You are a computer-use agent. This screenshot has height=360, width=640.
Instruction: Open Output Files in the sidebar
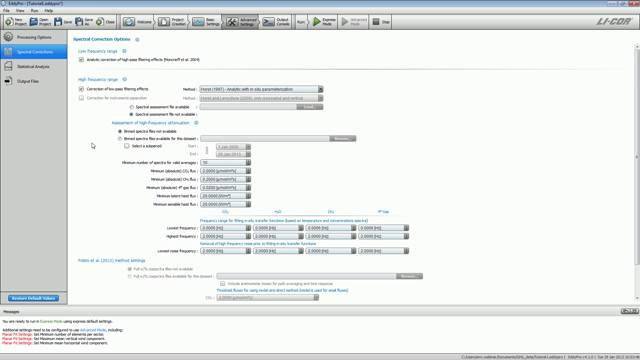[x=34, y=81]
